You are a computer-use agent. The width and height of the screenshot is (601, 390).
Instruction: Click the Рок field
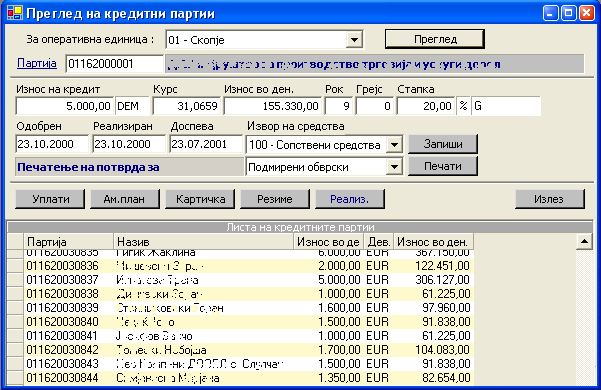(x=338, y=106)
